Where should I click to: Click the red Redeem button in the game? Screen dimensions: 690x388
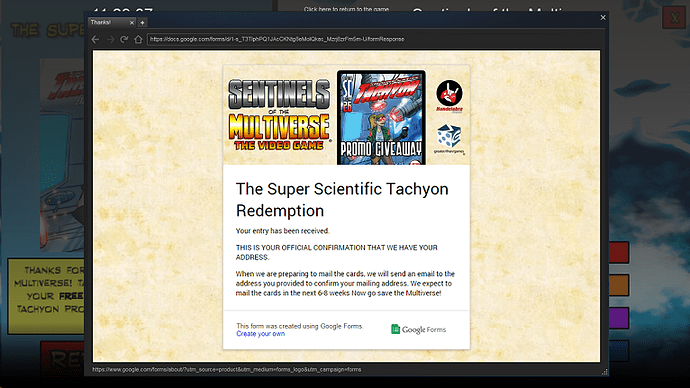(x=62, y=359)
